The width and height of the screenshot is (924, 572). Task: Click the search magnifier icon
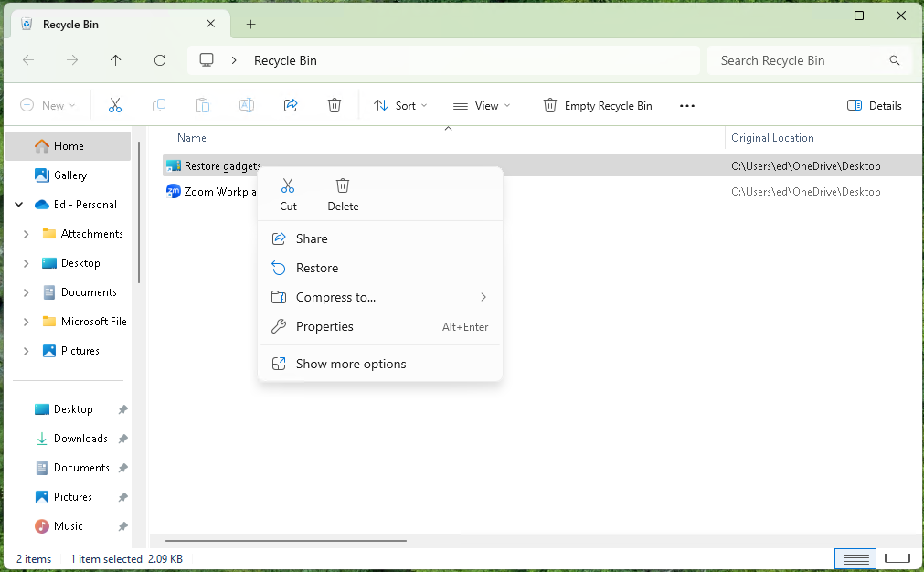click(895, 60)
